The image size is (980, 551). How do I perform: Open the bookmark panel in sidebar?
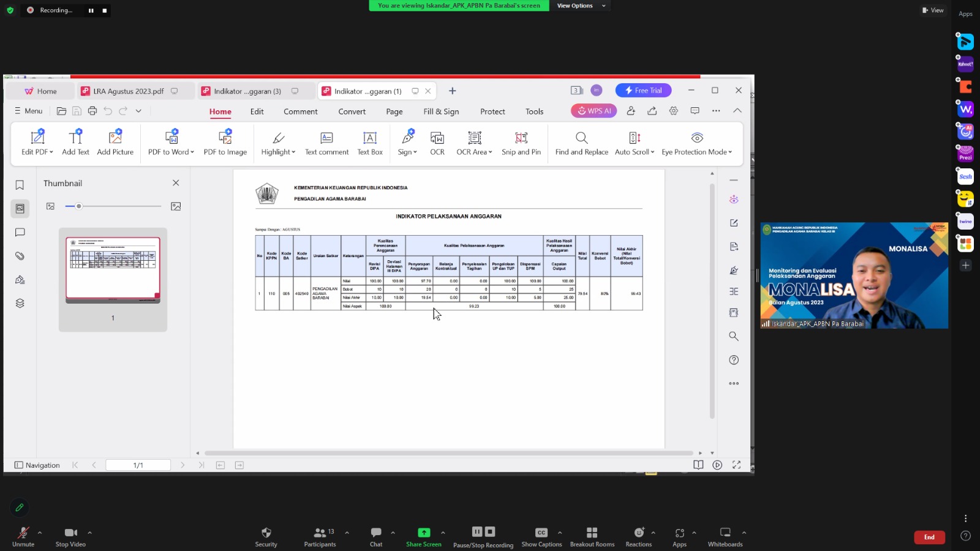[x=20, y=185]
